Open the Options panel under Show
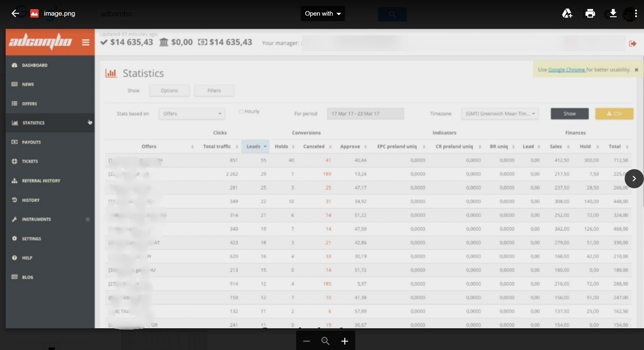The image size is (644, 350). click(169, 90)
